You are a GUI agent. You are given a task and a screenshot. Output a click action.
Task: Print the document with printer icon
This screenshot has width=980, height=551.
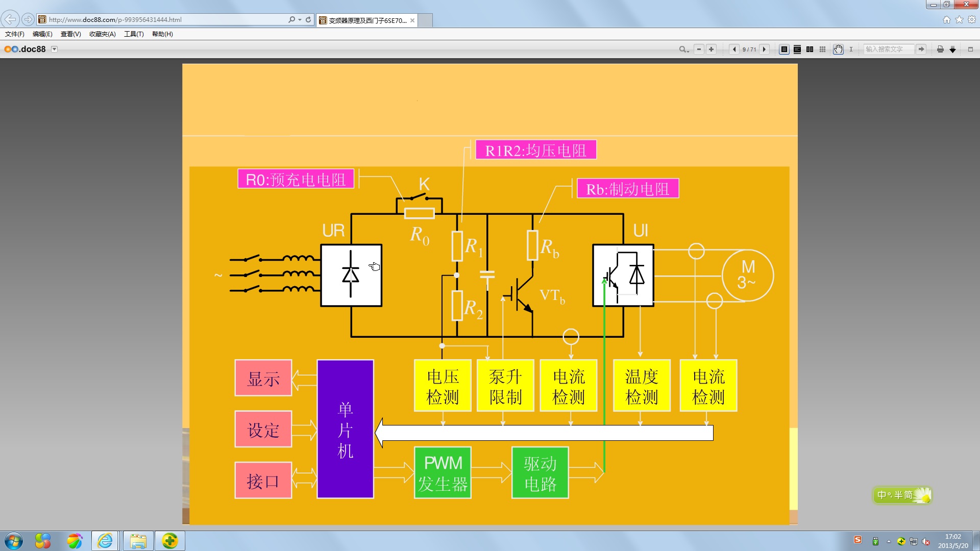940,49
